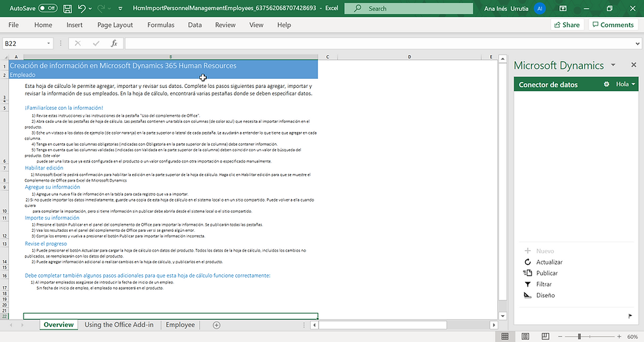Viewport: 644px width, 342px height.
Task: Click the Publicar button
Action: [x=540, y=273]
